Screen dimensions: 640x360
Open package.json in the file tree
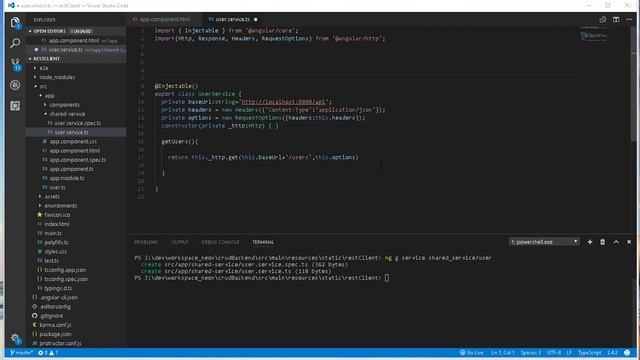point(55,334)
